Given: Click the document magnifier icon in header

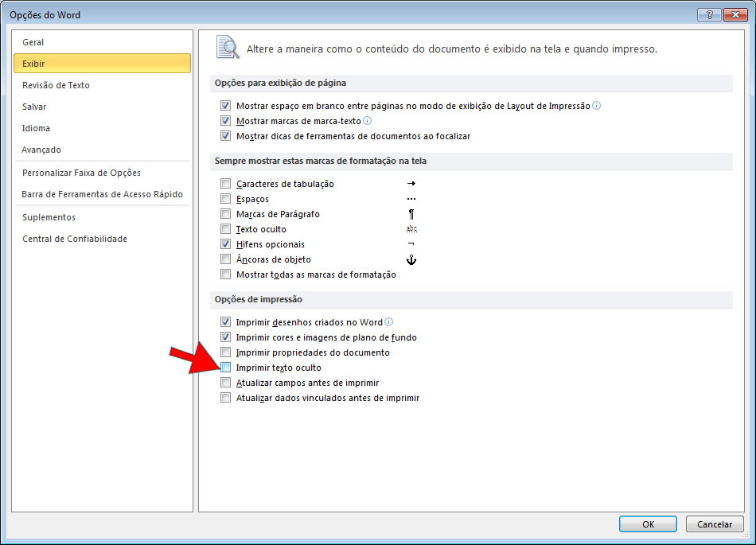Looking at the screenshot, I should [227, 47].
